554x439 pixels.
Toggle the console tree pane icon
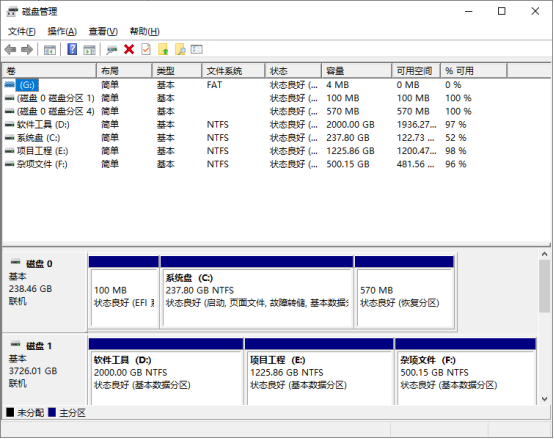coord(49,50)
